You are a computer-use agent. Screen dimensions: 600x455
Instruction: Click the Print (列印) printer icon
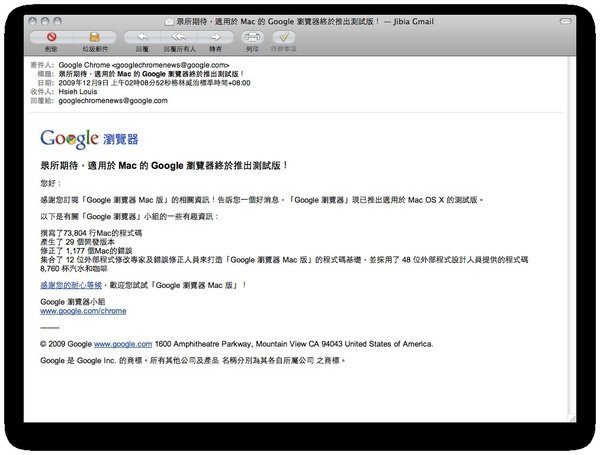pyautogui.click(x=252, y=37)
